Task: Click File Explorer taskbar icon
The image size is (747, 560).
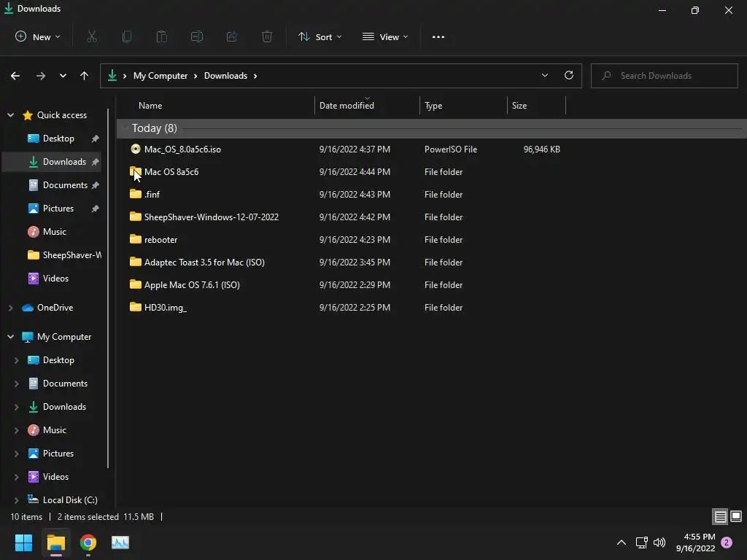Action: click(56, 542)
